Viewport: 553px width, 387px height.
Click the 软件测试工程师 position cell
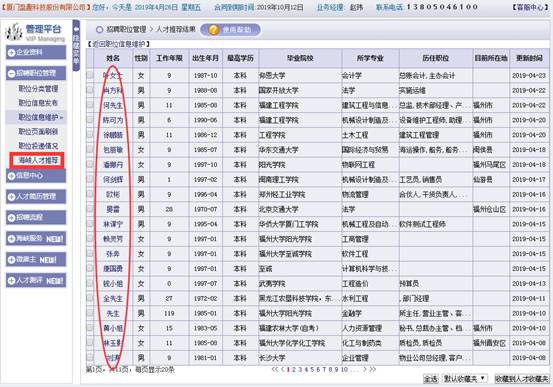[422, 224]
